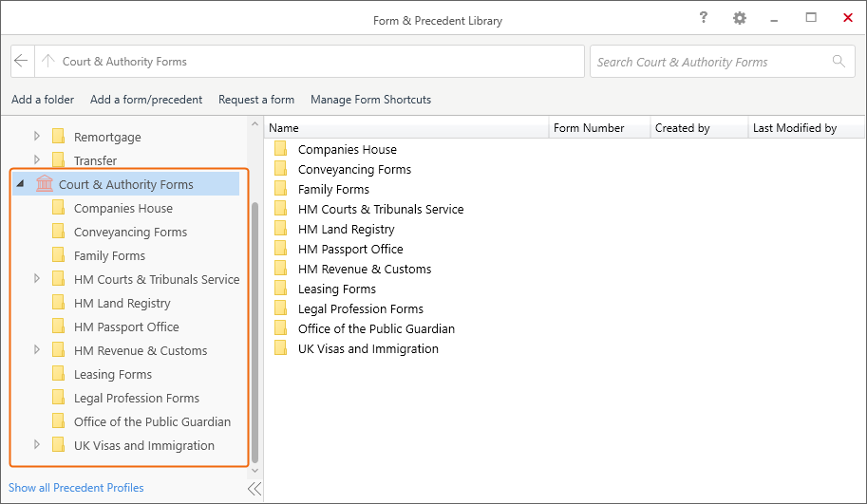Select UK Visas and Immigration in the tree
This screenshot has height=504, width=867.
pos(143,445)
